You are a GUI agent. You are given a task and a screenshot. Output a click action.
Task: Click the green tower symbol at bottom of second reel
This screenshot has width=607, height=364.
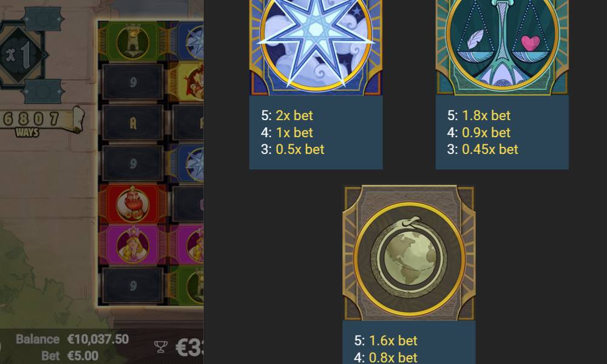[x=186, y=286]
